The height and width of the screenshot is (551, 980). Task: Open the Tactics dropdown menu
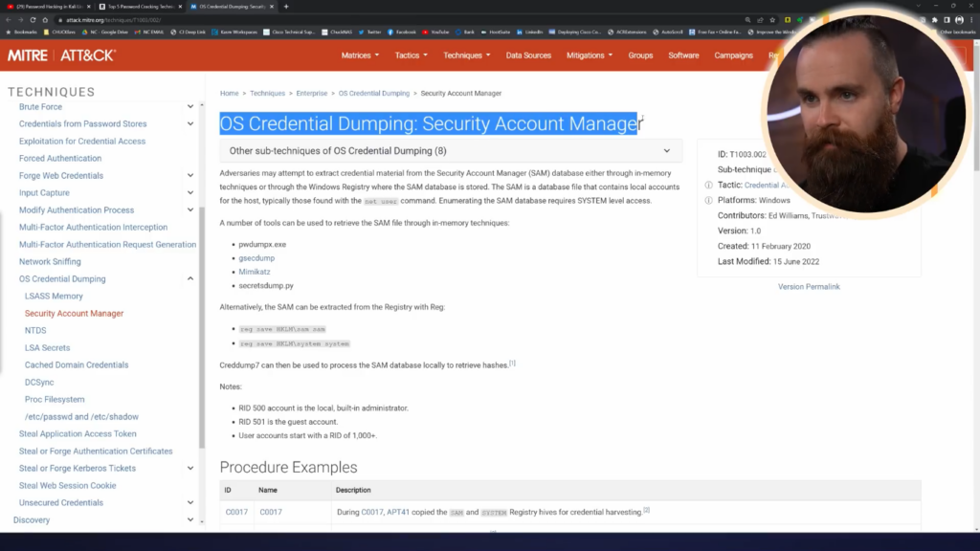412,55
